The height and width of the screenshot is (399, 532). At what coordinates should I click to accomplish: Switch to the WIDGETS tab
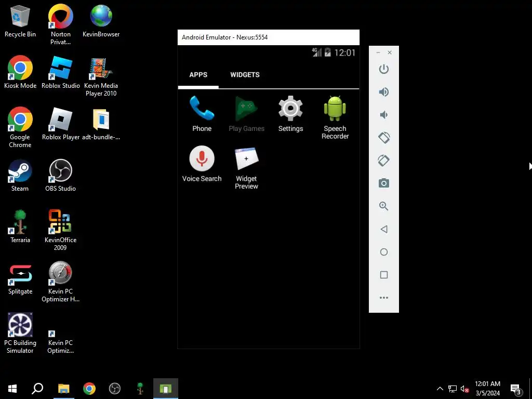click(x=245, y=75)
